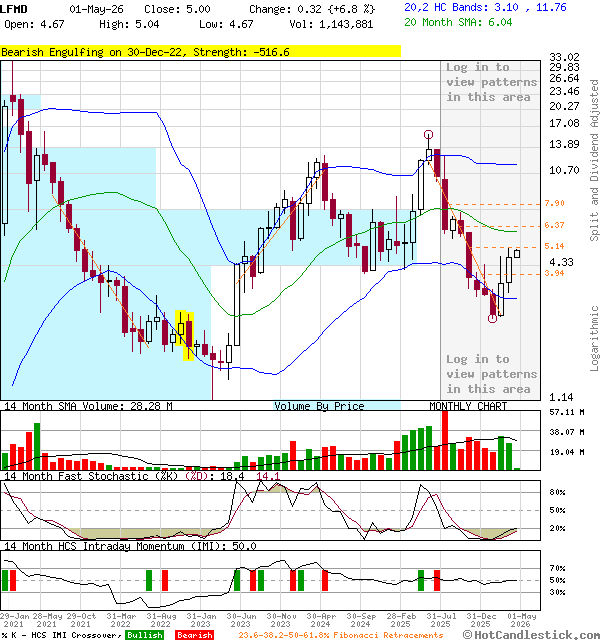Click the red circle marker at chart low
Image resolution: width=600 pixels, height=640 pixels.
(493, 318)
